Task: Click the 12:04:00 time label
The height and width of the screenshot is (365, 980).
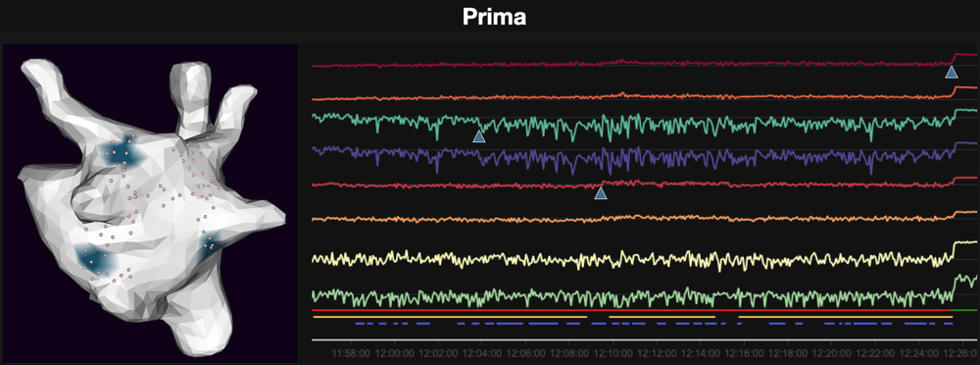Action: pos(482,354)
